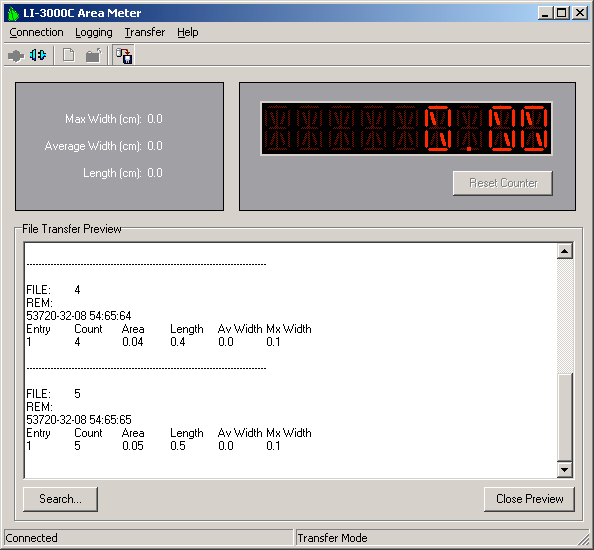This screenshot has width=594, height=550.
Task: Click the Close Preview button
Action: pyautogui.click(x=529, y=499)
